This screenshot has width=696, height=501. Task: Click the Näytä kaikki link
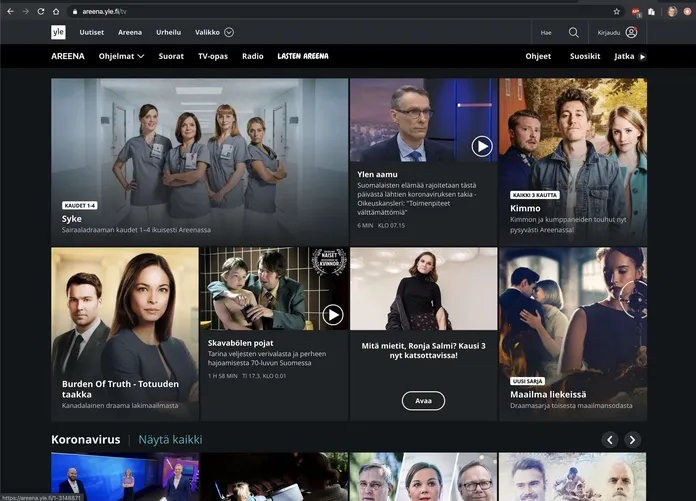pyautogui.click(x=170, y=440)
